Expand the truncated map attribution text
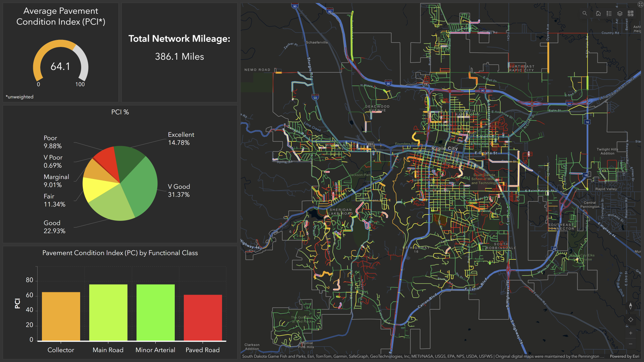This screenshot has width=644, height=362. (602, 356)
